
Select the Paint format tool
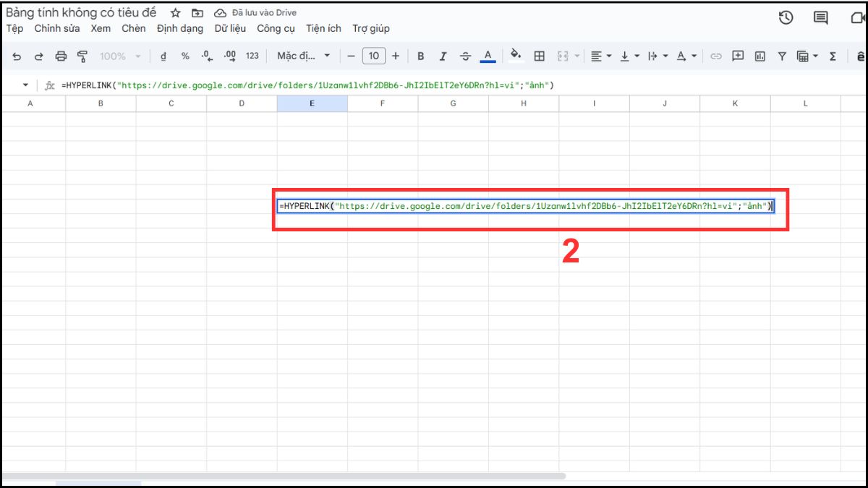tap(82, 56)
